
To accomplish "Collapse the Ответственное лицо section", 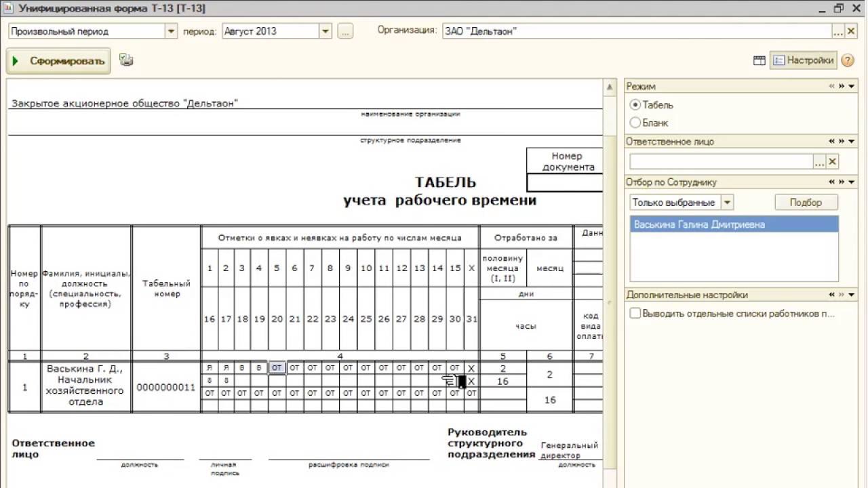I will [852, 142].
